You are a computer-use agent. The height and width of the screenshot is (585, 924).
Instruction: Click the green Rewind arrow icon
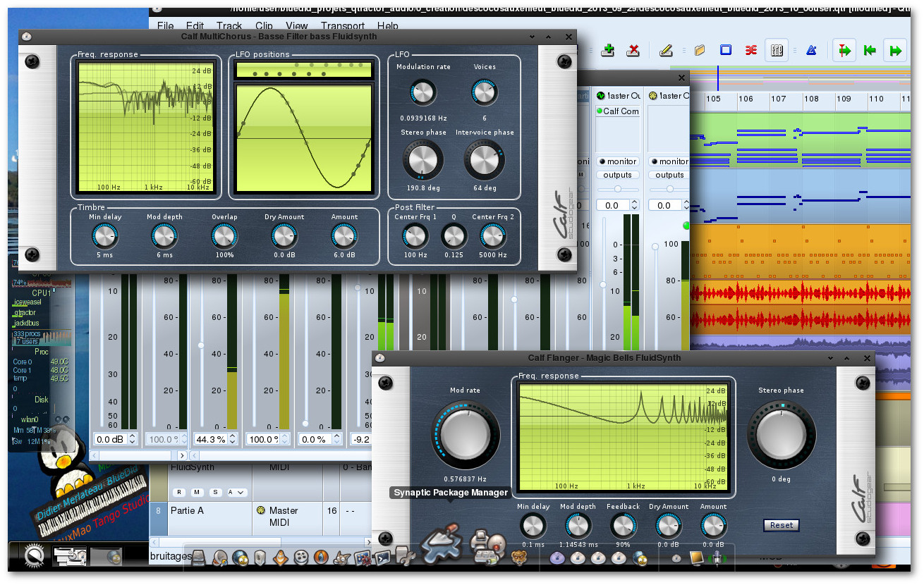870,51
